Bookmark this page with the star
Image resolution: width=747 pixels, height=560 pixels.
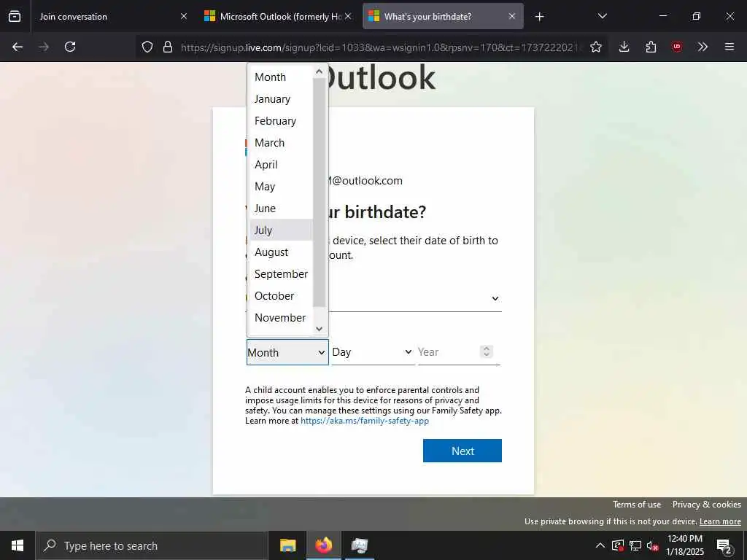595,47
